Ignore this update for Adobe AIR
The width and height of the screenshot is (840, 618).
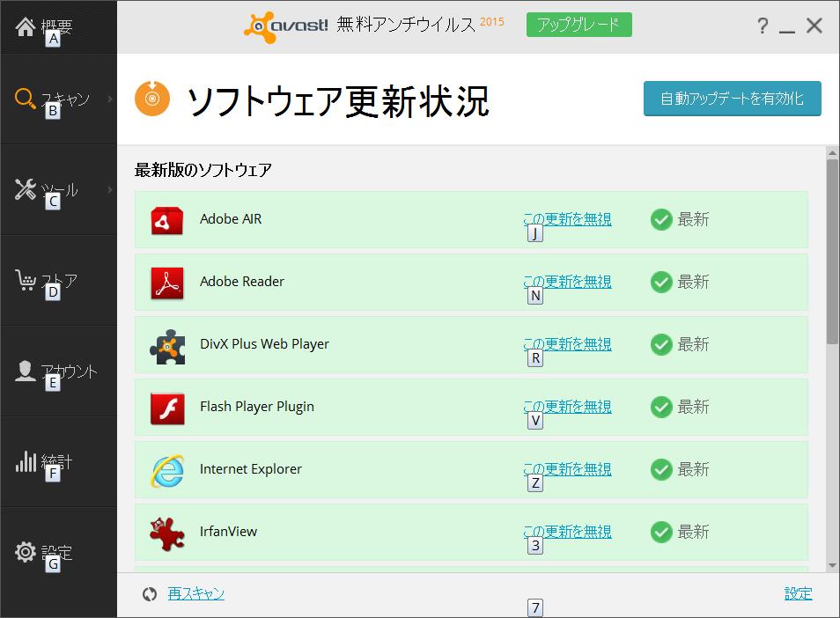tap(567, 219)
